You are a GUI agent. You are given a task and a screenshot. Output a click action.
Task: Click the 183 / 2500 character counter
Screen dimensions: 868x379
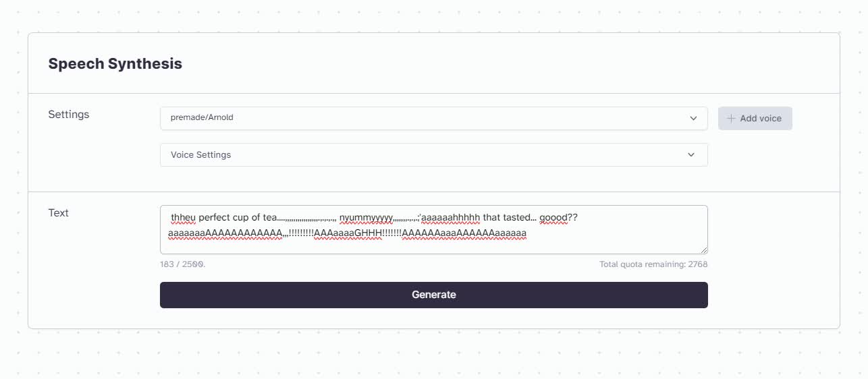coord(182,264)
